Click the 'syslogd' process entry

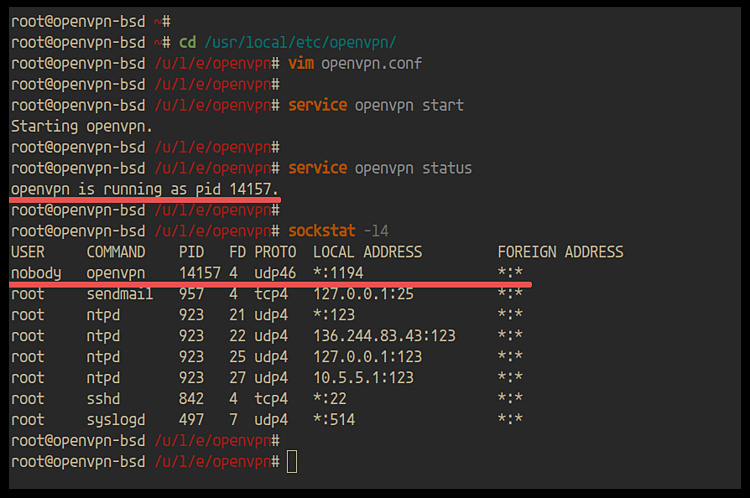click(x=116, y=420)
